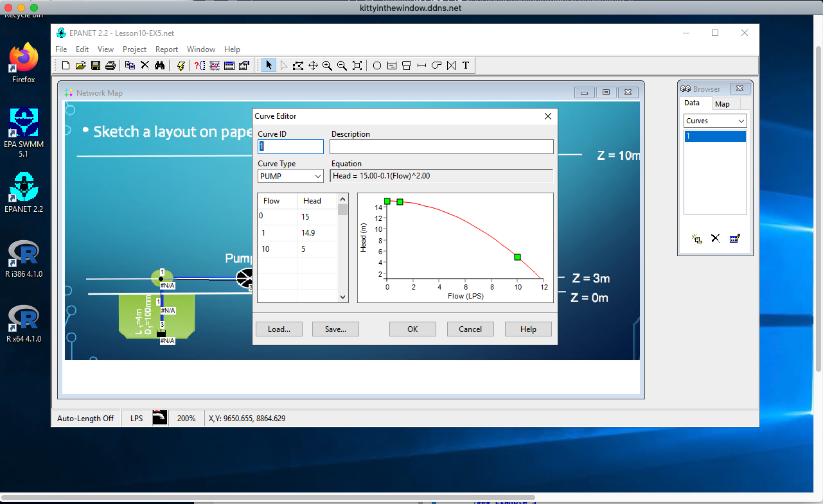The image size is (823, 504).
Task: Confirm the curve with the OK button
Action: tap(412, 329)
